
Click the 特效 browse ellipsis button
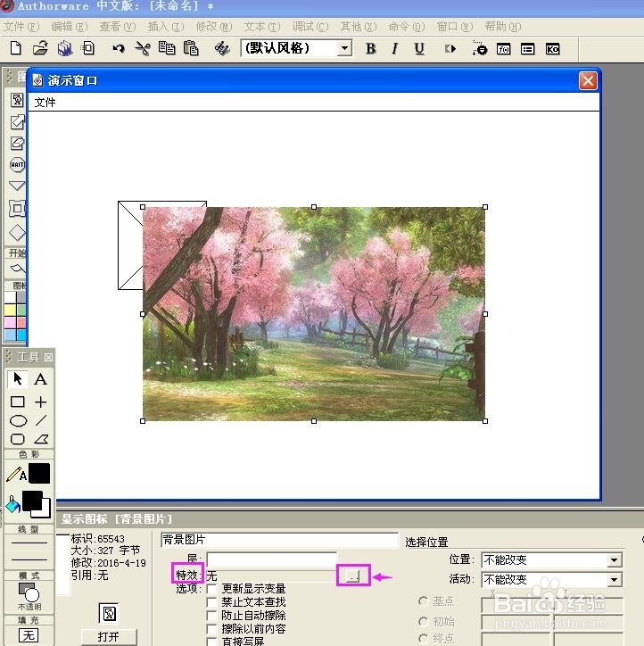click(353, 576)
